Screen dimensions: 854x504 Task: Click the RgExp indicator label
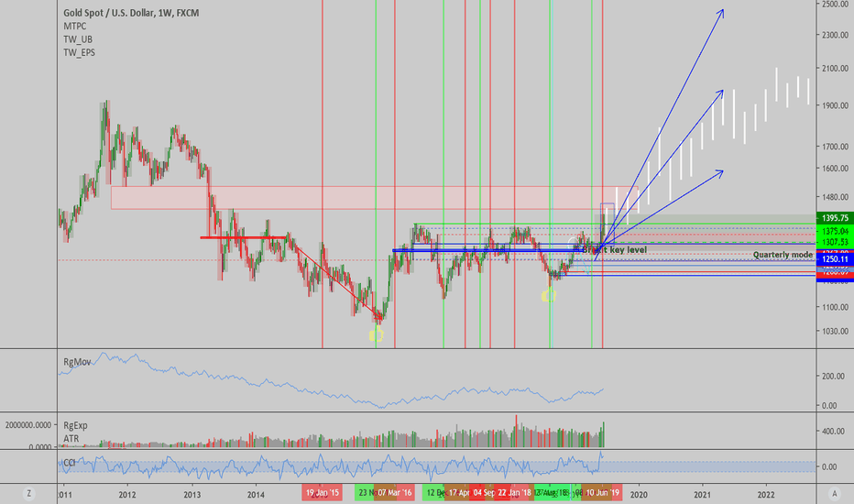click(75, 425)
